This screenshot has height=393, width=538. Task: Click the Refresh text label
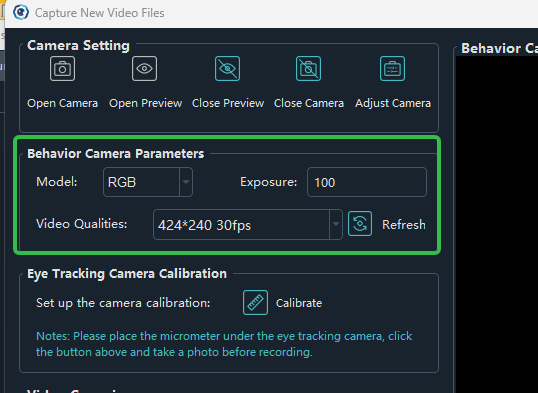404,225
